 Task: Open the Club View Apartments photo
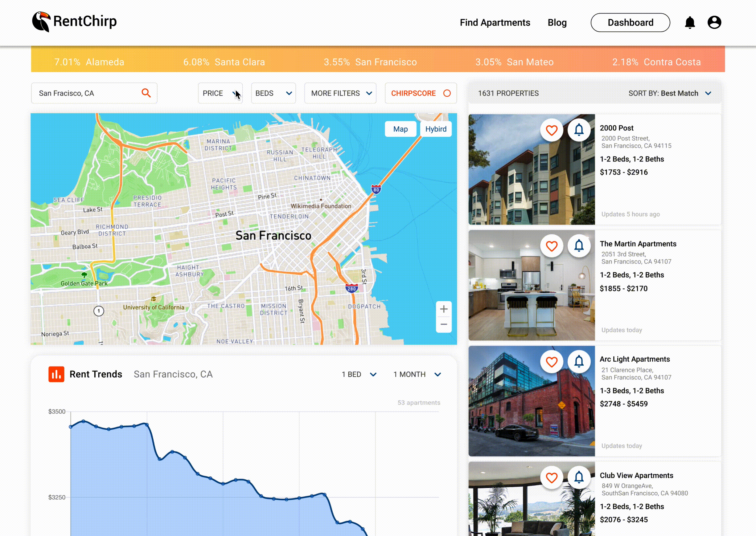pyautogui.click(x=532, y=499)
